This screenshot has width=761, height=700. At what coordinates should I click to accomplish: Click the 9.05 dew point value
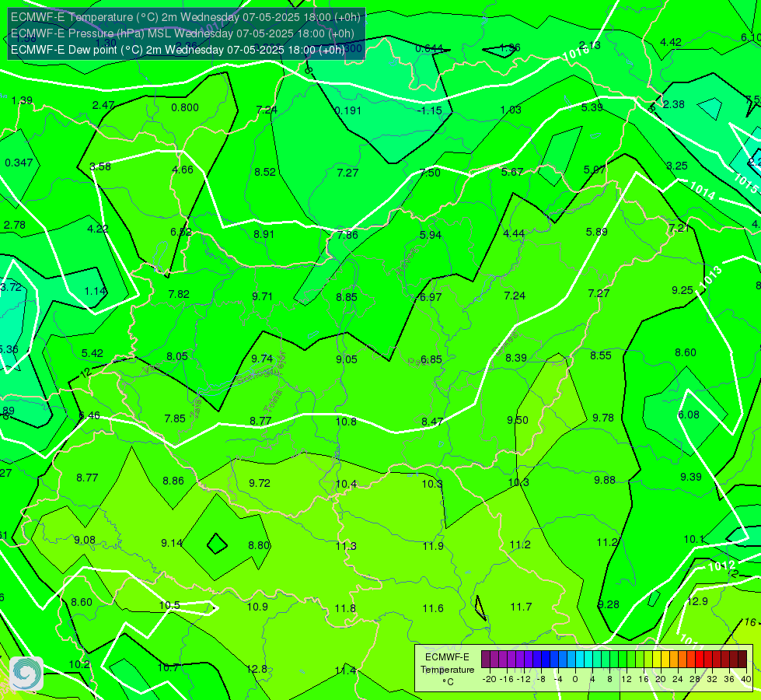pyautogui.click(x=347, y=359)
